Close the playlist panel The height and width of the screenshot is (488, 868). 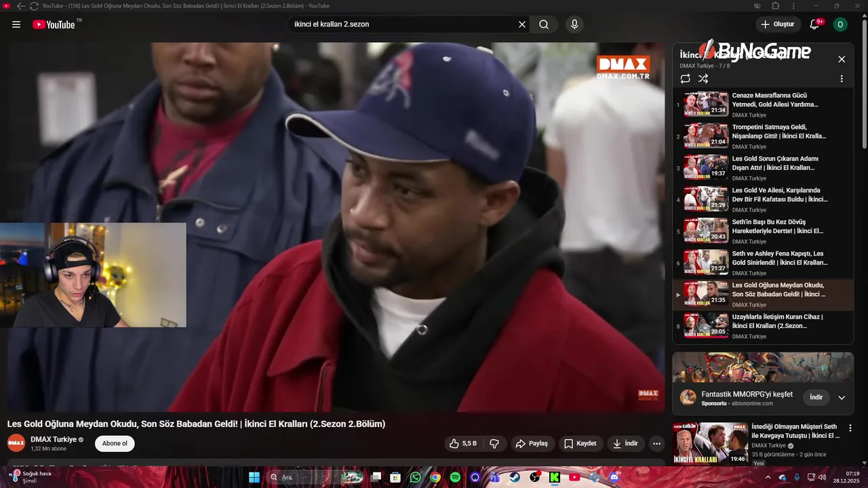(842, 59)
